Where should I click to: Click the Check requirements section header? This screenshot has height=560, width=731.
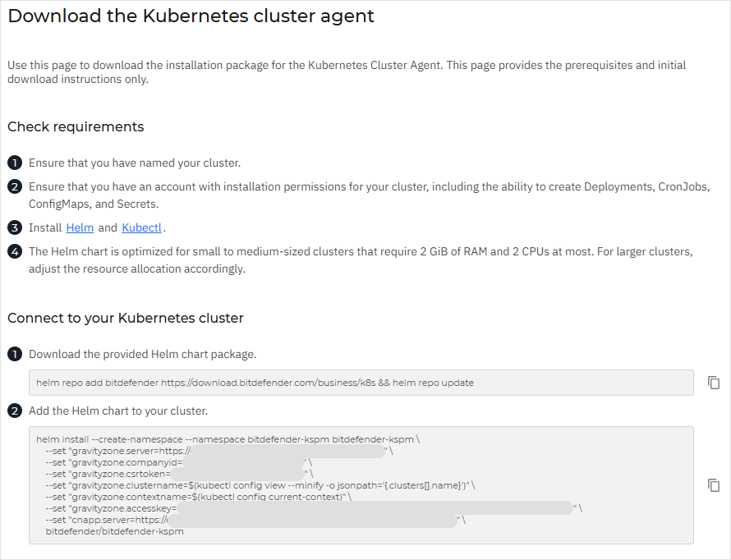pos(76,127)
